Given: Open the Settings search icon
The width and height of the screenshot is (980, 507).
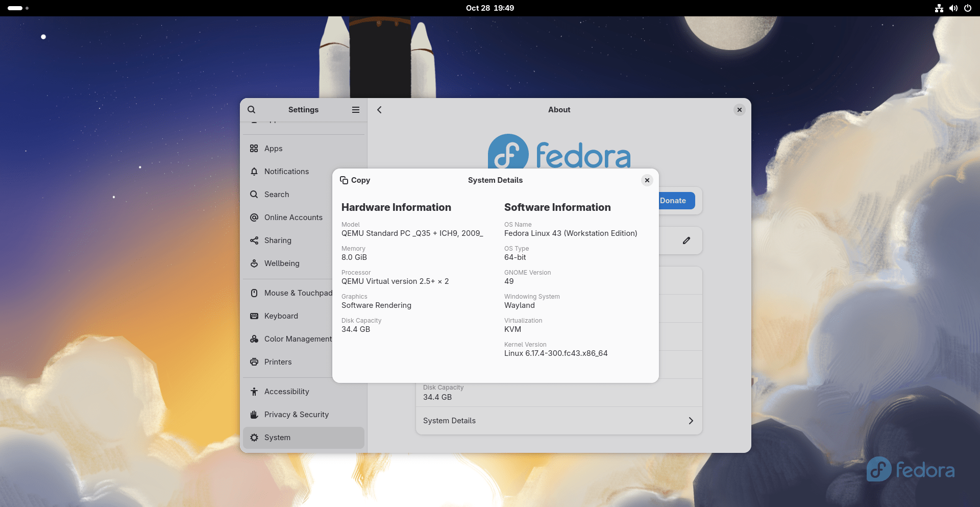Looking at the screenshot, I should (252, 110).
